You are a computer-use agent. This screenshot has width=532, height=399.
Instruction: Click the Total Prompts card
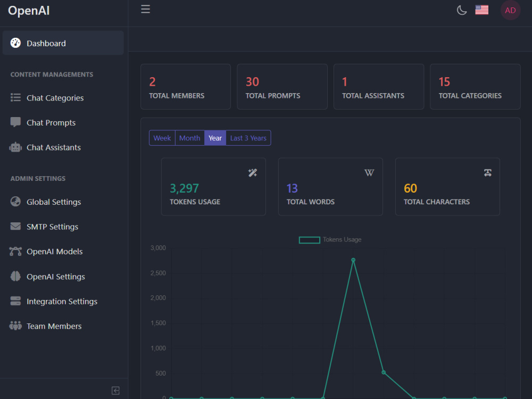282,87
